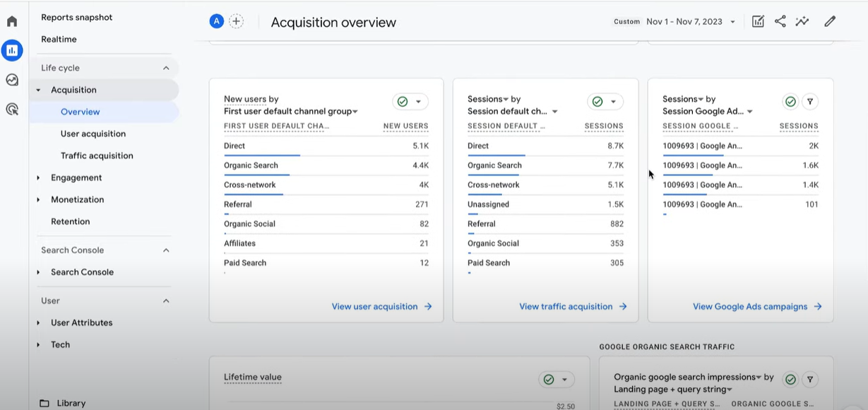
Task: Toggle the check status on Lifetime value card
Action: (549, 380)
